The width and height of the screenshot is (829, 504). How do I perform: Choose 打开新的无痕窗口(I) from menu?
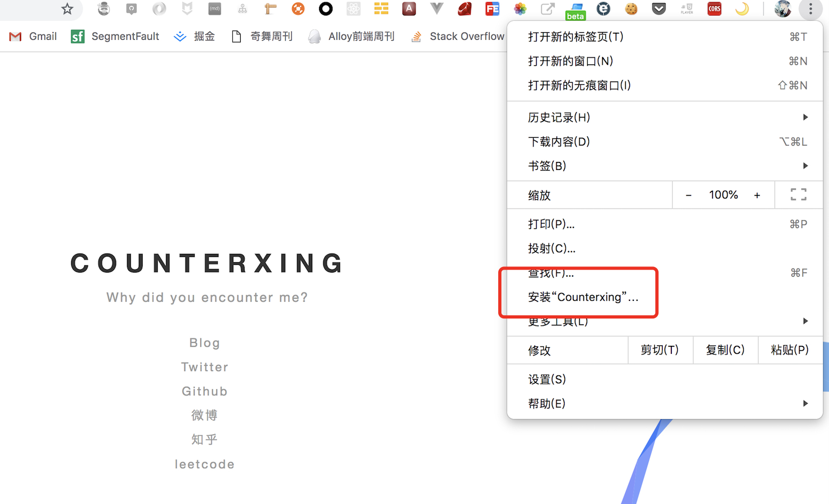(579, 85)
